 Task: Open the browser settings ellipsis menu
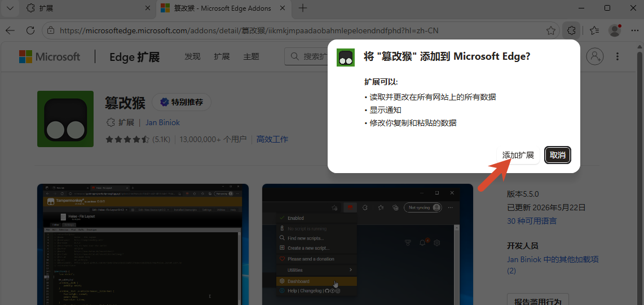point(634,30)
